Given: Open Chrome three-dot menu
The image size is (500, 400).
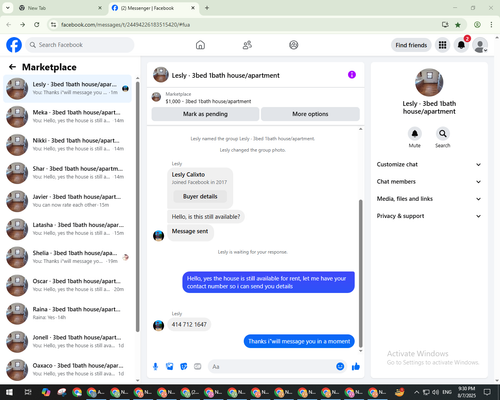Looking at the screenshot, I should pyautogui.click(x=491, y=25).
